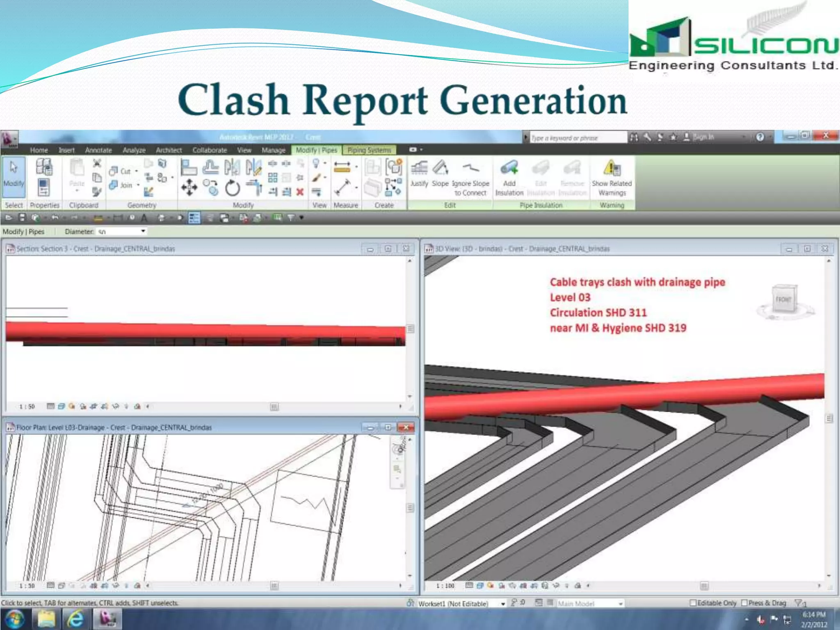The height and width of the screenshot is (630, 840).
Task: Open the Main Model dropdown
Action: tap(621, 604)
